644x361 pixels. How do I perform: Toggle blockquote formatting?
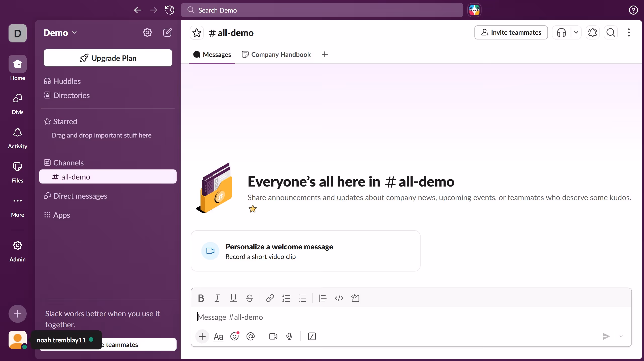click(x=323, y=298)
